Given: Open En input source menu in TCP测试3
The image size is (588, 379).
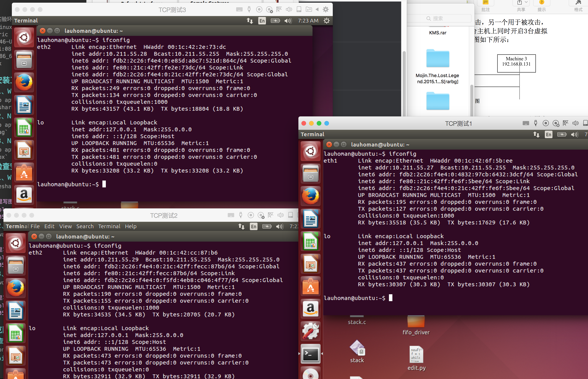Looking at the screenshot, I should (x=262, y=21).
